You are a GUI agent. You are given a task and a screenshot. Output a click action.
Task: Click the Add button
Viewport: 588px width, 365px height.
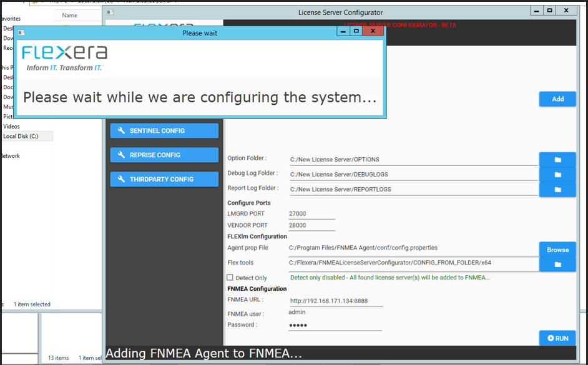point(557,99)
